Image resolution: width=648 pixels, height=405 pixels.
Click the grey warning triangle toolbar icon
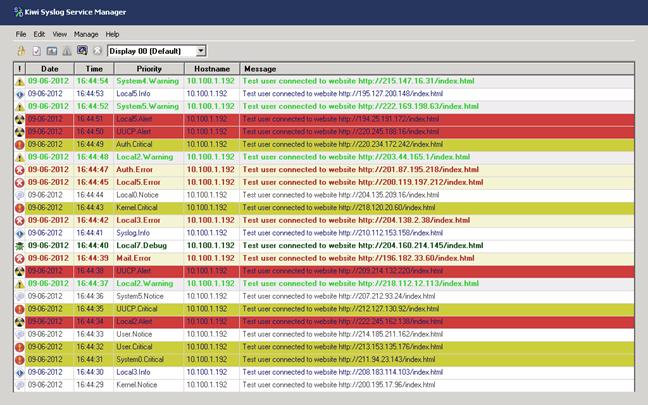pyautogui.click(x=66, y=50)
